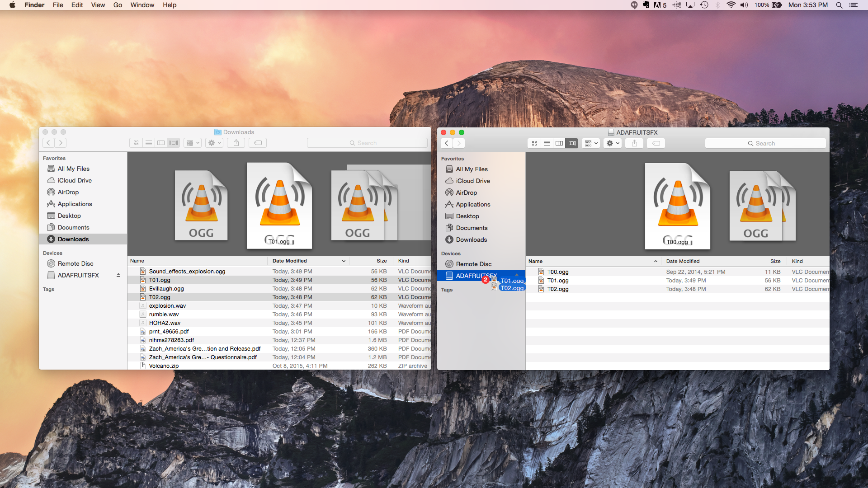Select T00.ogg in the file list
This screenshot has width=868, height=488.
(x=558, y=272)
